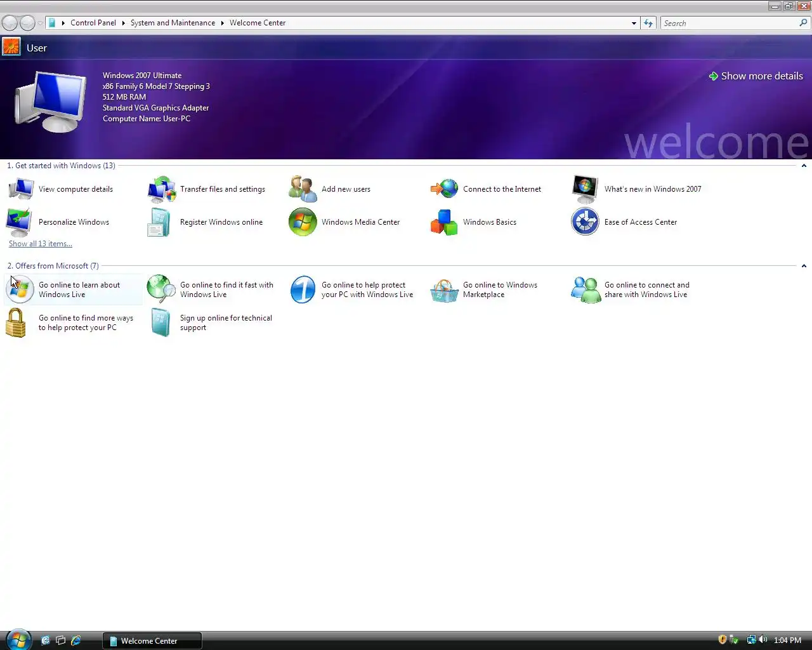This screenshot has width=812, height=650.
Task: Open the address bar history dropdown
Action: click(x=634, y=23)
